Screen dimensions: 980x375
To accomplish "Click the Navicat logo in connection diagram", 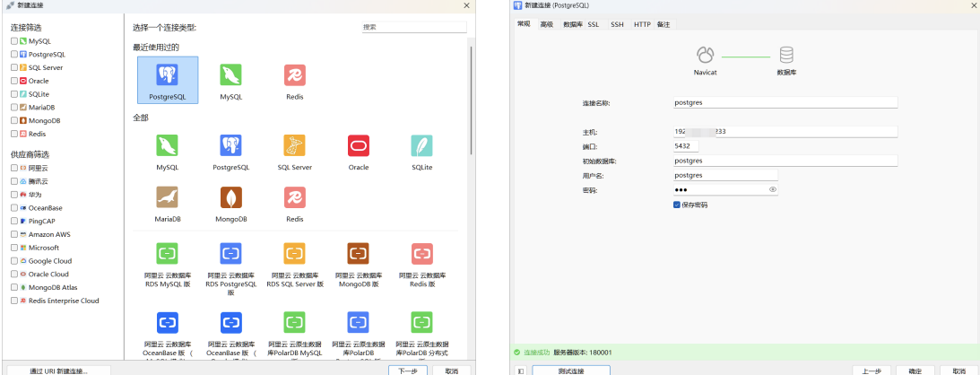I will (705, 55).
